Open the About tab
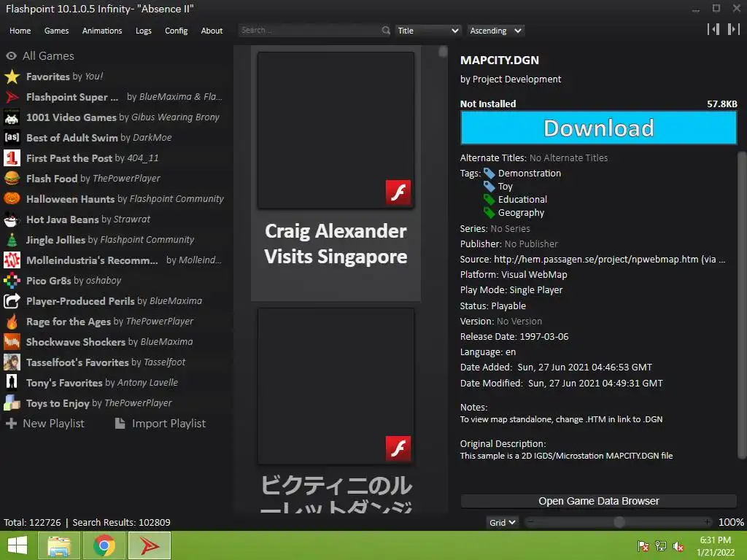747x560 pixels. [x=212, y=31]
